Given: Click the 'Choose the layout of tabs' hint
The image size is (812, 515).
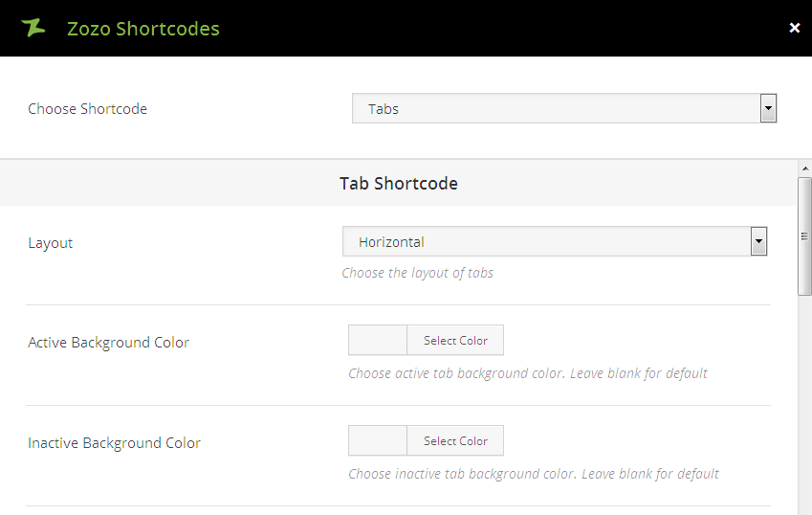Looking at the screenshot, I should pyautogui.click(x=418, y=273).
